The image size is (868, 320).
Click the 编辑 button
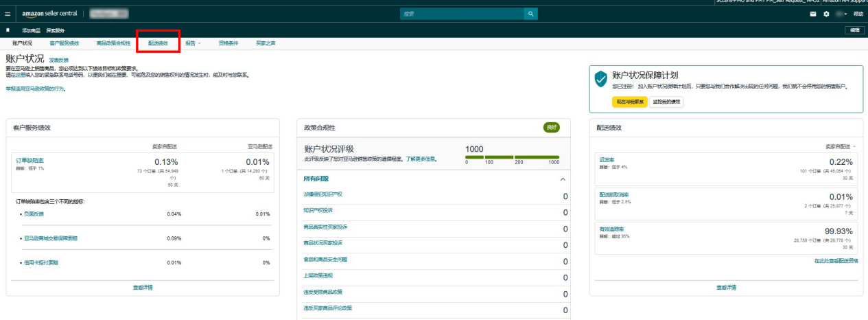point(854,30)
